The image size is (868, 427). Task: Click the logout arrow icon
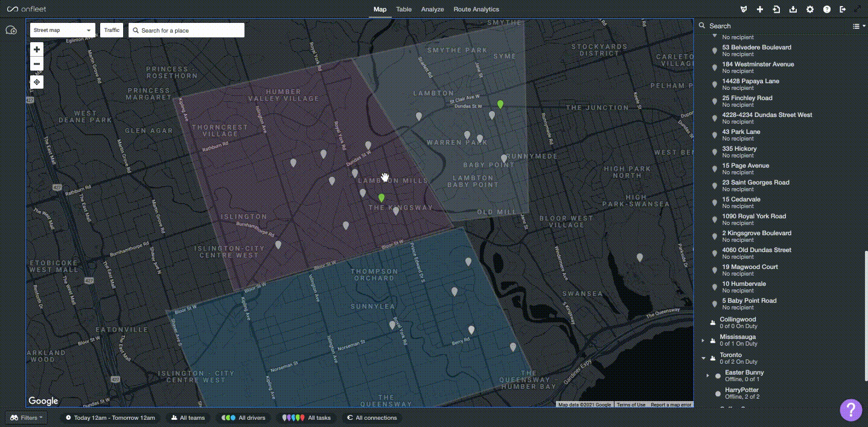point(843,10)
